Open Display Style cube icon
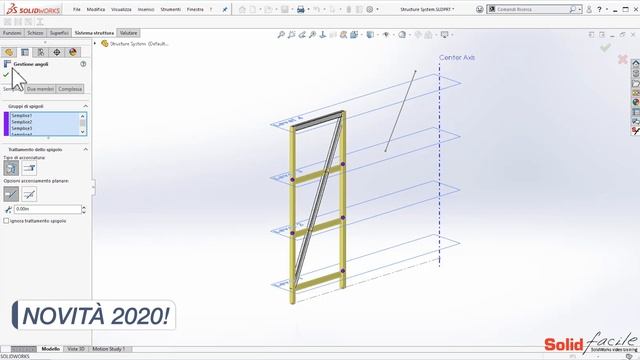This screenshot has width=640, height=360. coord(370,35)
